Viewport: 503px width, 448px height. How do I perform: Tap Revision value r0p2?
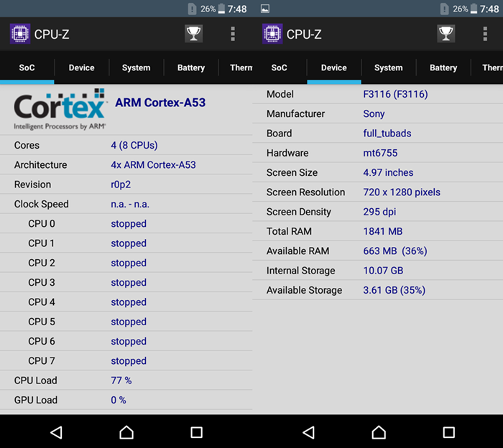click(121, 185)
